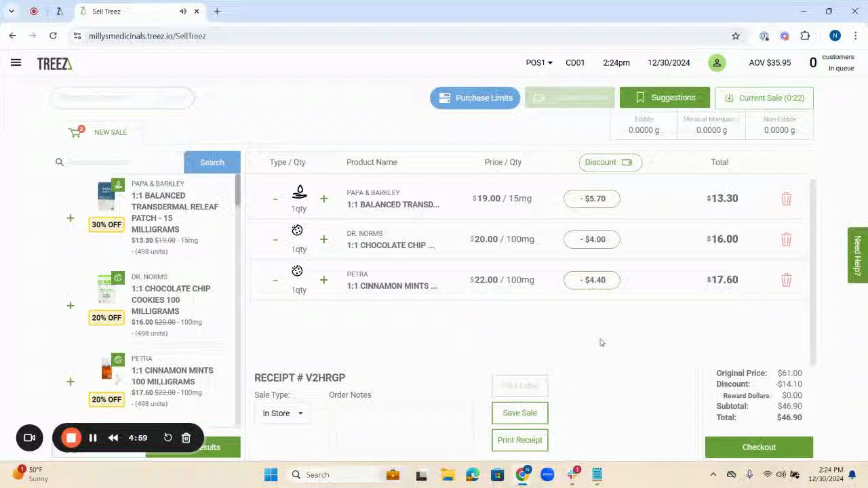This screenshot has width=868, height=488.
Task: Restart the recording with the redo icon
Action: pyautogui.click(x=168, y=438)
